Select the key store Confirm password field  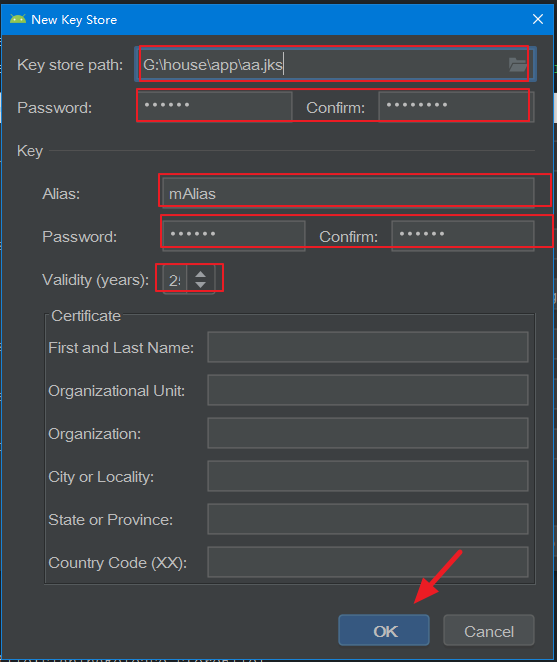click(456, 107)
